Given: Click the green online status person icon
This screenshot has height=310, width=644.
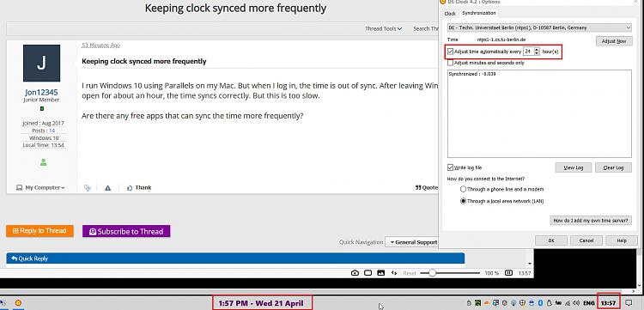Looking at the screenshot, I should (43, 162).
